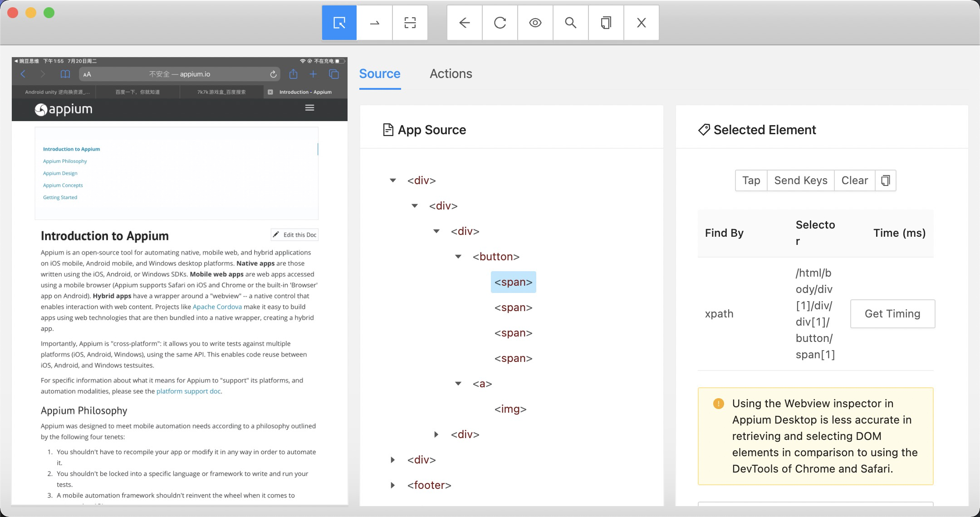Click the Tap button for selected element
The width and height of the screenshot is (980, 517).
pyautogui.click(x=751, y=180)
